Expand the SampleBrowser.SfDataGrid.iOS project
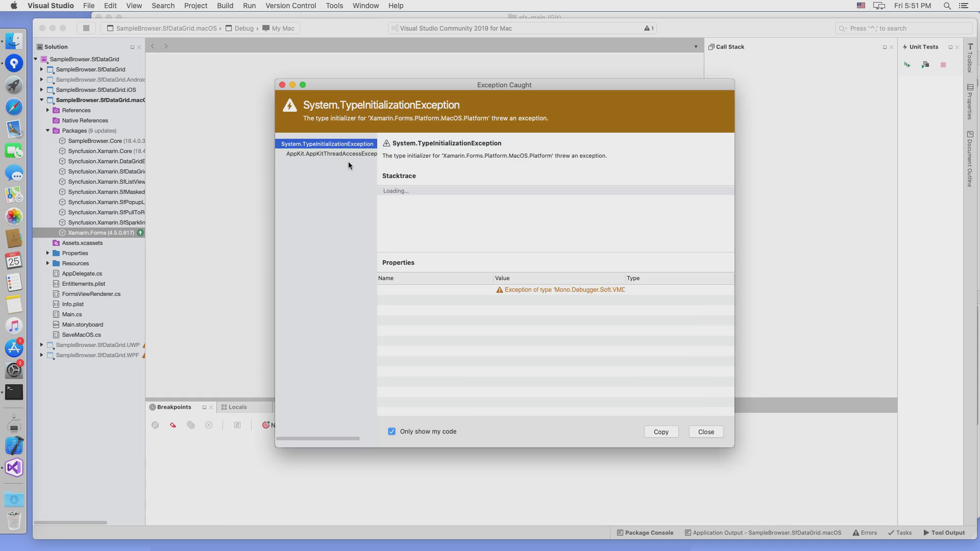Viewport: 980px width, 551px height. (42, 90)
